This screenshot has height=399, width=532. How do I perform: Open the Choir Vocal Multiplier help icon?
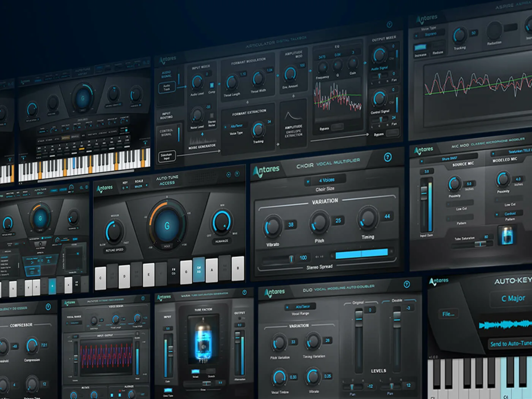click(388, 156)
